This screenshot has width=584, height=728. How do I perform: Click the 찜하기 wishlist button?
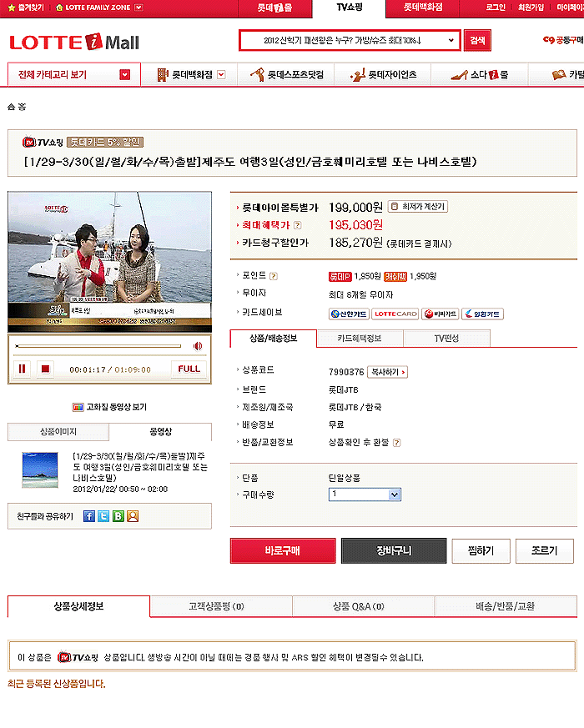click(x=481, y=551)
